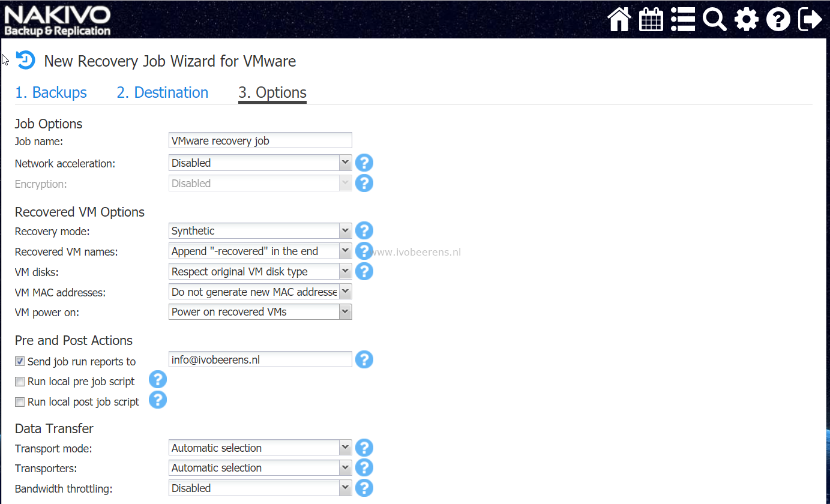The width and height of the screenshot is (830, 504).
Task: Click the info@ivobeerens.nl email field
Action: (260, 359)
